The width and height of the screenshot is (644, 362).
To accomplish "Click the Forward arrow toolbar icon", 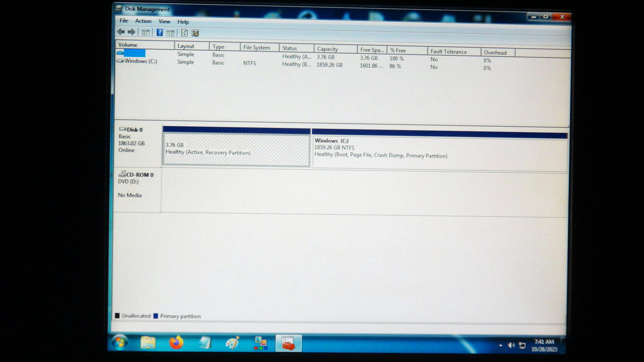I will pos(131,32).
